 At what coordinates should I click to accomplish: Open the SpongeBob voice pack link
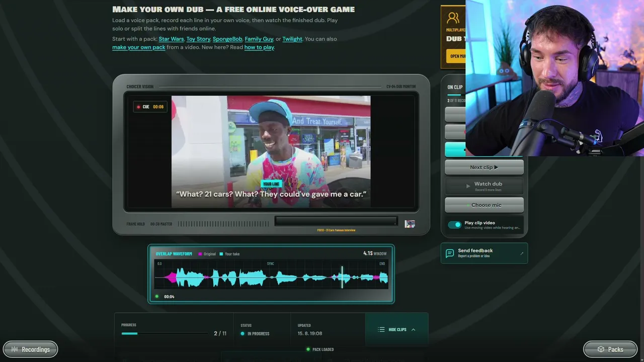click(x=228, y=39)
